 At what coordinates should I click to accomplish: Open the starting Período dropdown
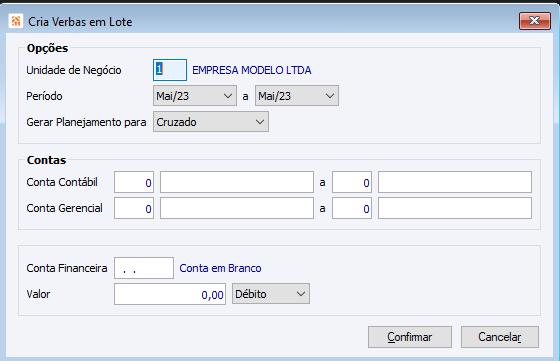(x=195, y=96)
